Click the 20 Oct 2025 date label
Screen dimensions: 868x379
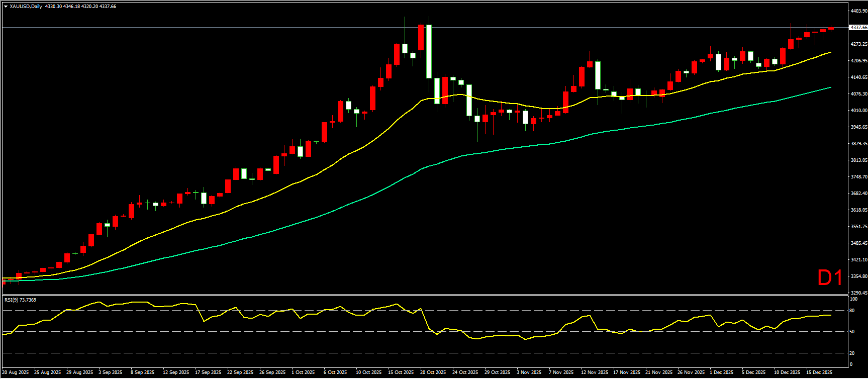pos(433,372)
